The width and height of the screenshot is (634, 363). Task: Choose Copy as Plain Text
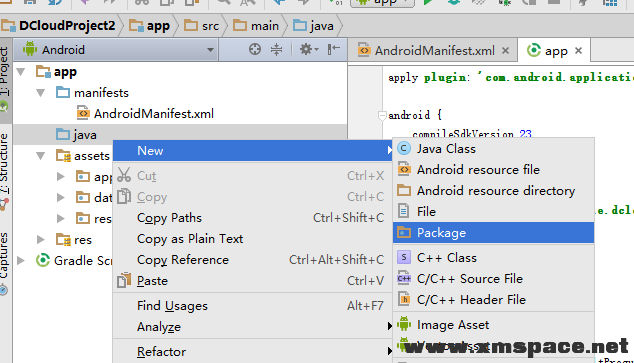253,239
